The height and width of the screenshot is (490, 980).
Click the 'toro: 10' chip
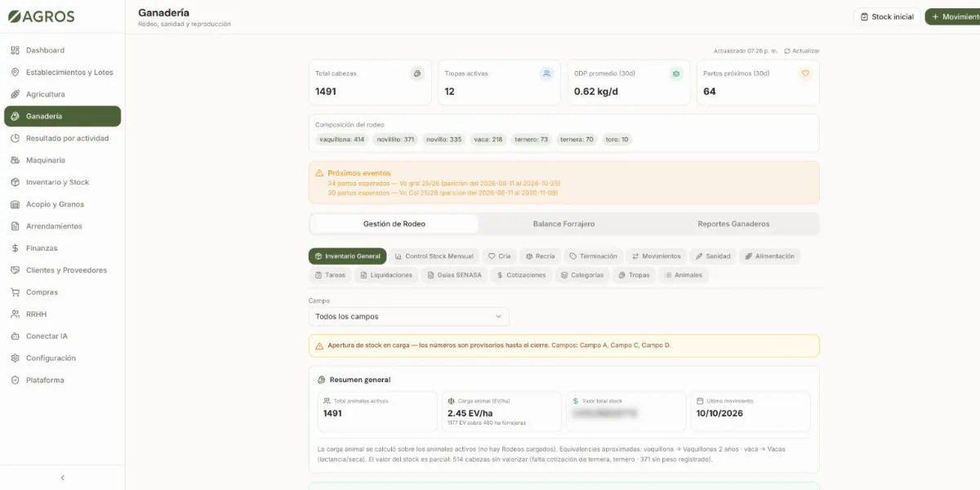point(617,140)
